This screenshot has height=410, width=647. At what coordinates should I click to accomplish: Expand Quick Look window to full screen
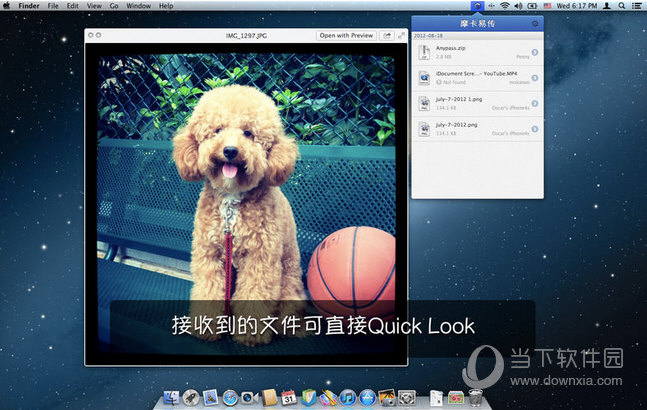point(401,35)
